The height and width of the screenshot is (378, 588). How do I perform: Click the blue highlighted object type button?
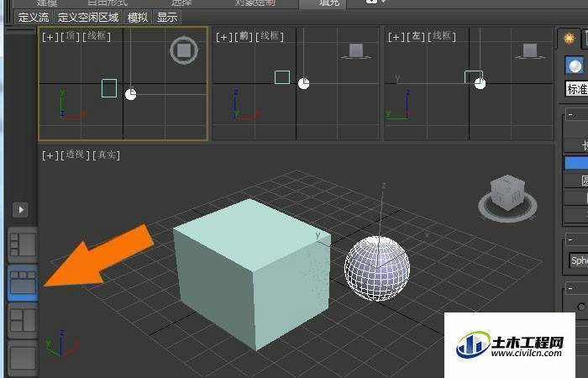[x=576, y=163]
